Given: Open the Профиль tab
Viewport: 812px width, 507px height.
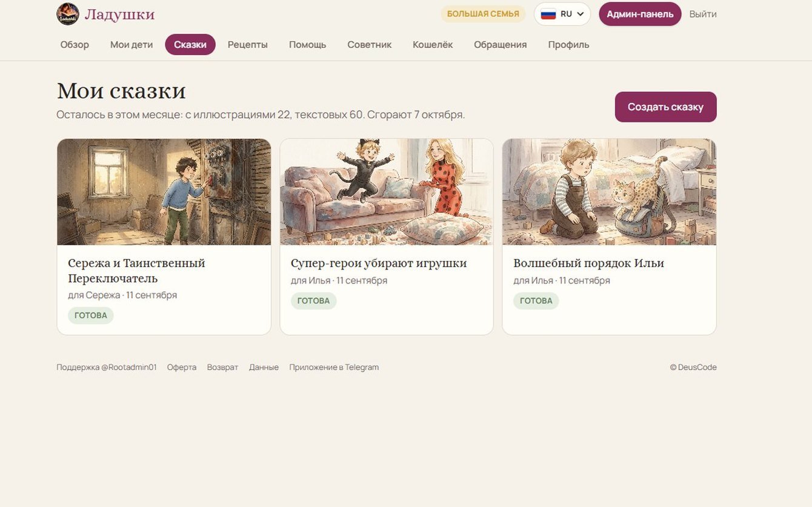Looking at the screenshot, I should coord(569,45).
